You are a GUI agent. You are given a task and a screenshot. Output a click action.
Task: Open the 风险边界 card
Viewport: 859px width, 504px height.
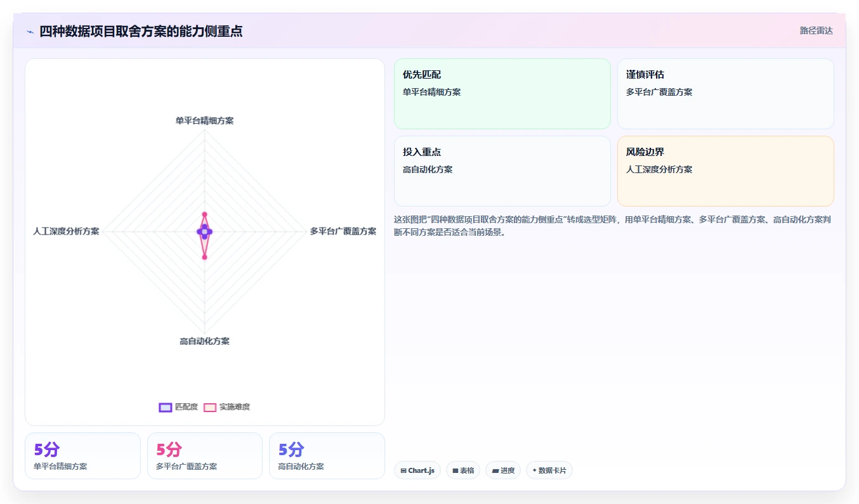[726, 171]
